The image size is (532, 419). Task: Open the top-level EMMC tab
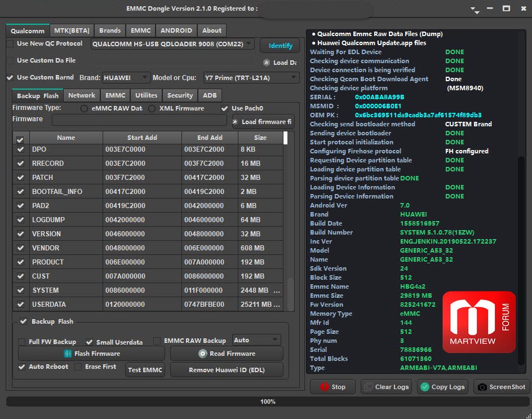141,30
